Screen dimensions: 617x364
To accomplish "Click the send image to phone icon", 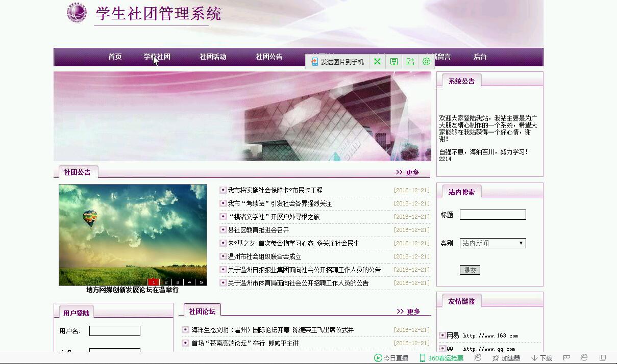I will 314,62.
